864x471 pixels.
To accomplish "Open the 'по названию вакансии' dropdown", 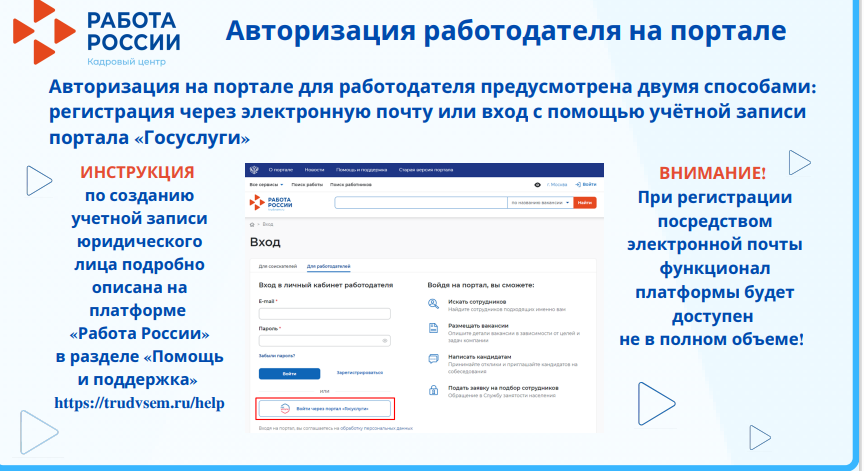I will click(540, 203).
